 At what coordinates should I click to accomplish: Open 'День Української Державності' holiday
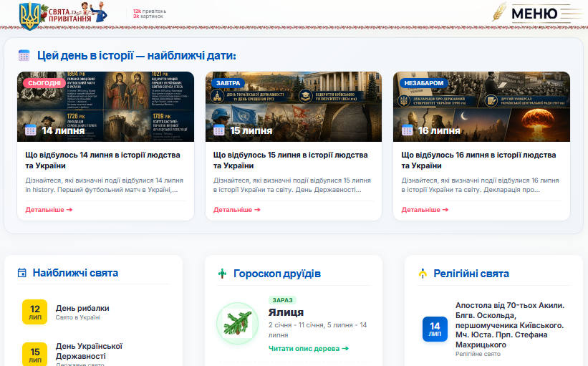coord(90,351)
